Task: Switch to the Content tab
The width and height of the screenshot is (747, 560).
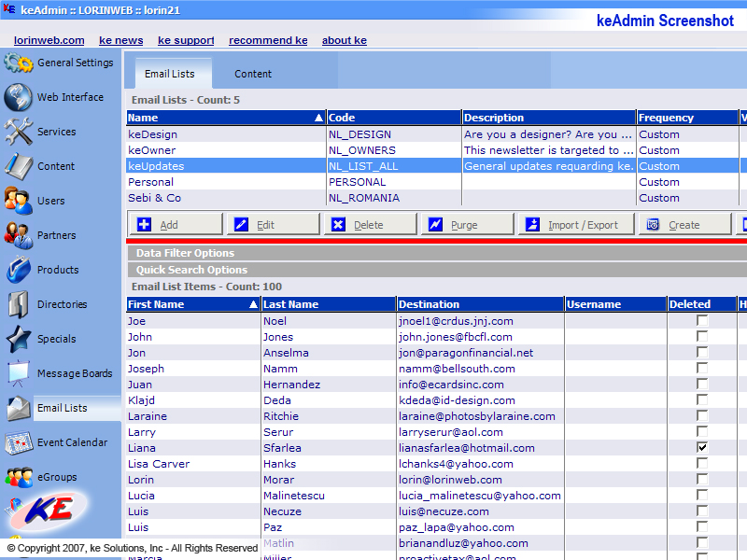Action: click(253, 74)
